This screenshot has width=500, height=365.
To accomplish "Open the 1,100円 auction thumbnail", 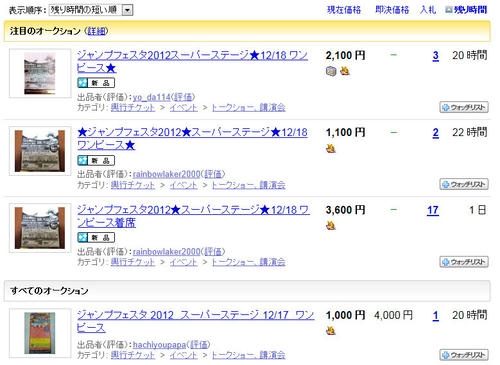I will point(40,151).
